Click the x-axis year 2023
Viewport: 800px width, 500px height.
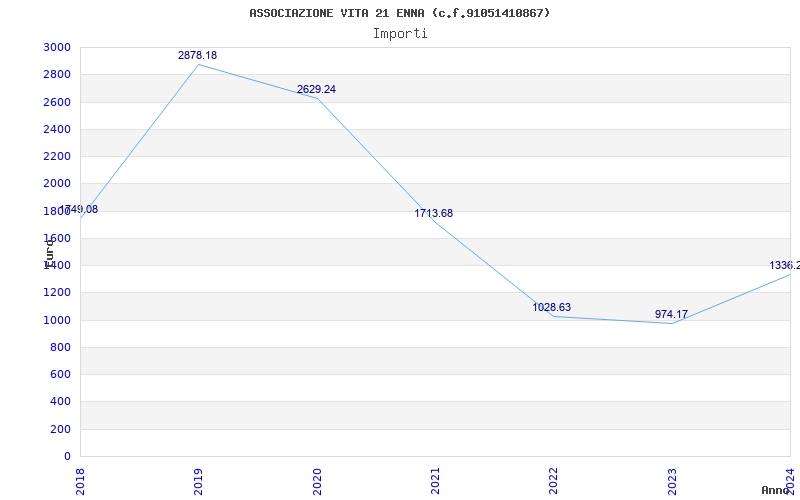pyautogui.click(x=672, y=481)
